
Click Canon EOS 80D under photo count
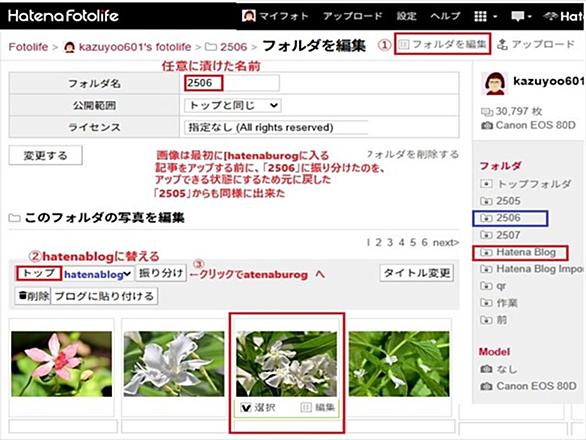point(536,125)
